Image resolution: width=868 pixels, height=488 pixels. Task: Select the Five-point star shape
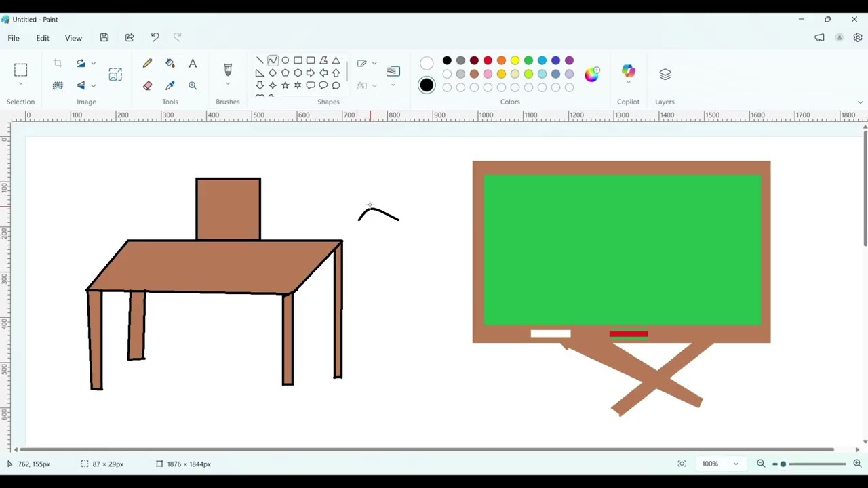[x=285, y=85]
